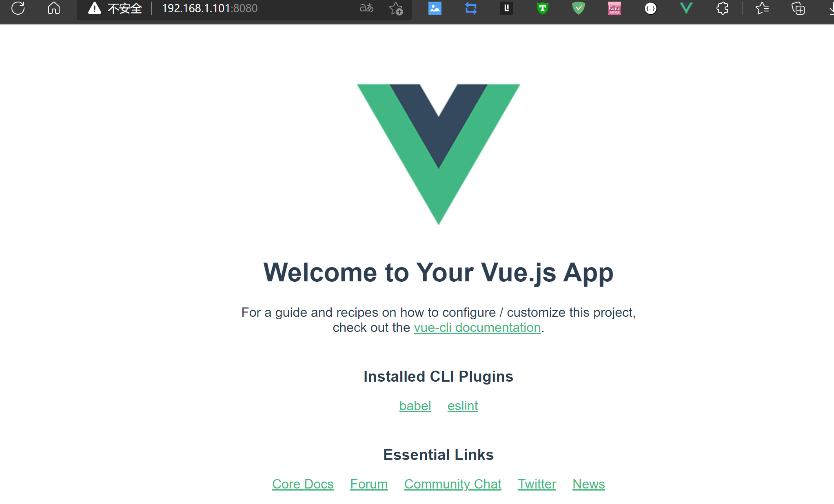Click the address bar URL 192.168.1.101:8080
834x504 pixels.
210,8
